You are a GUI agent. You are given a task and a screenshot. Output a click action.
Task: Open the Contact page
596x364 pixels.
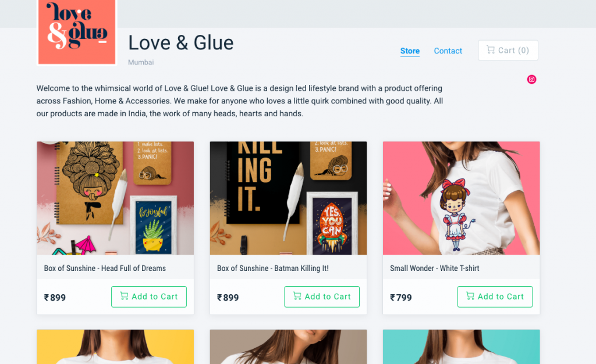tap(448, 51)
